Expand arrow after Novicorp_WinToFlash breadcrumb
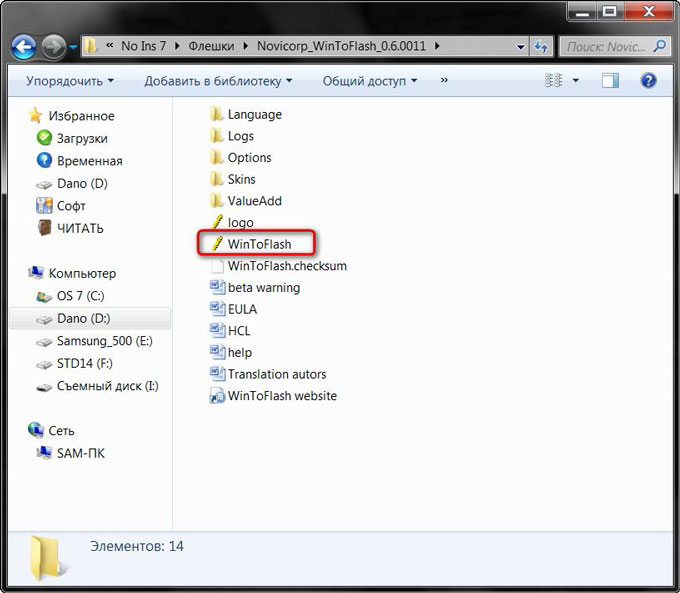680x593 pixels. click(x=437, y=46)
